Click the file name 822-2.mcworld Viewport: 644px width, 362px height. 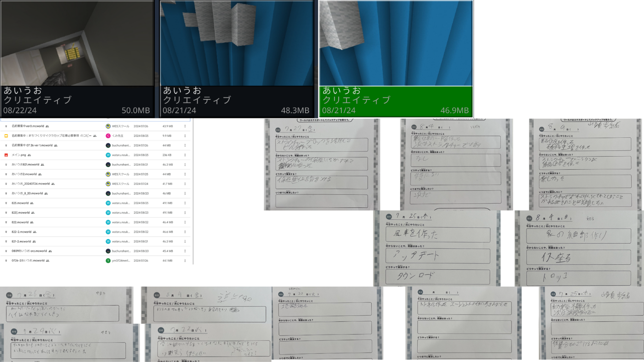click(x=21, y=232)
